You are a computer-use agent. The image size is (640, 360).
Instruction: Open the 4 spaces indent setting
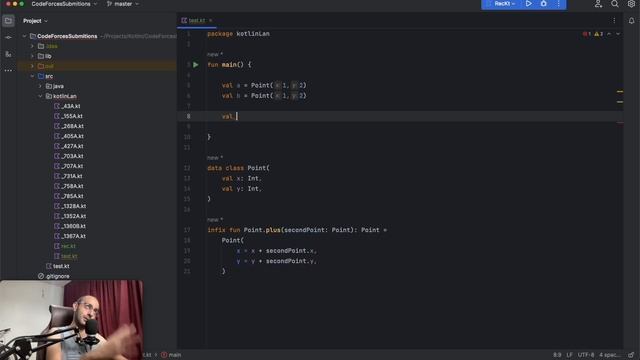pyautogui.click(x=609, y=355)
